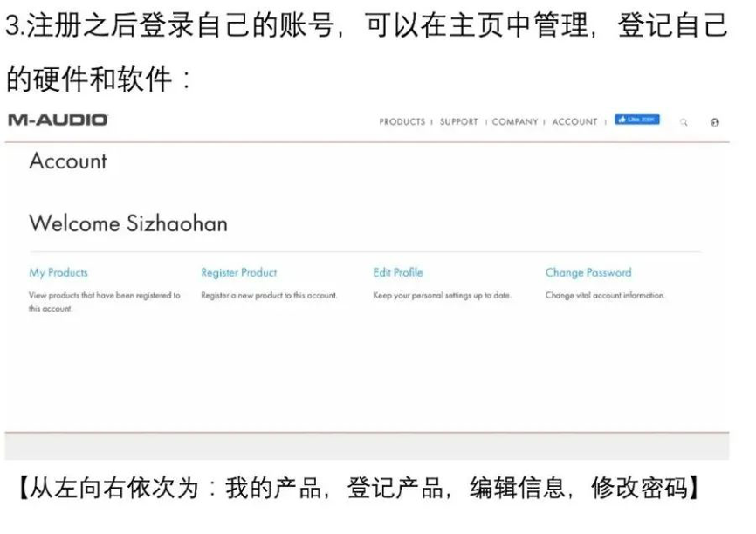The height and width of the screenshot is (534, 756).
Task: Click the 'Register a new product' description text
Action: [x=268, y=296]
